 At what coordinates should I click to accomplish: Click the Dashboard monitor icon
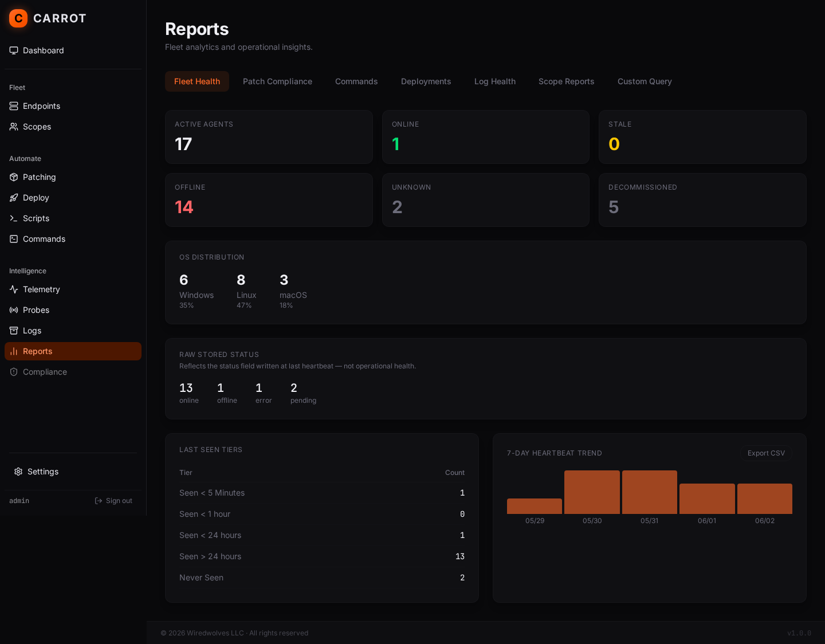tap(14, 50)
